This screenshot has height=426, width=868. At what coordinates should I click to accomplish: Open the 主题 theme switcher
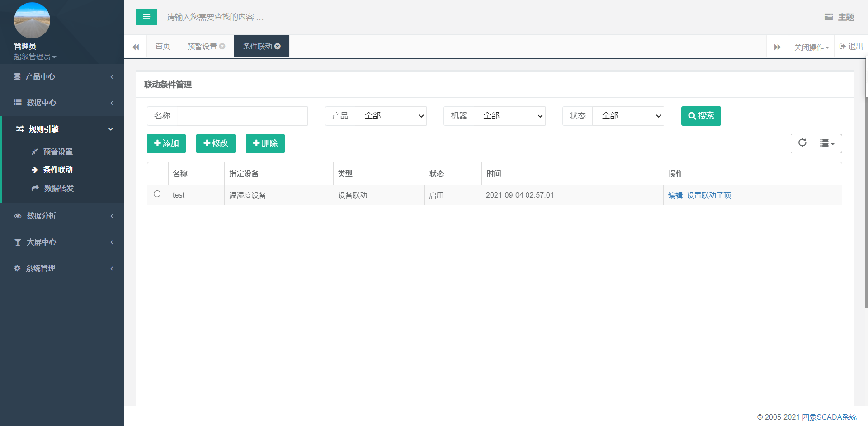[x=839, y=17]
